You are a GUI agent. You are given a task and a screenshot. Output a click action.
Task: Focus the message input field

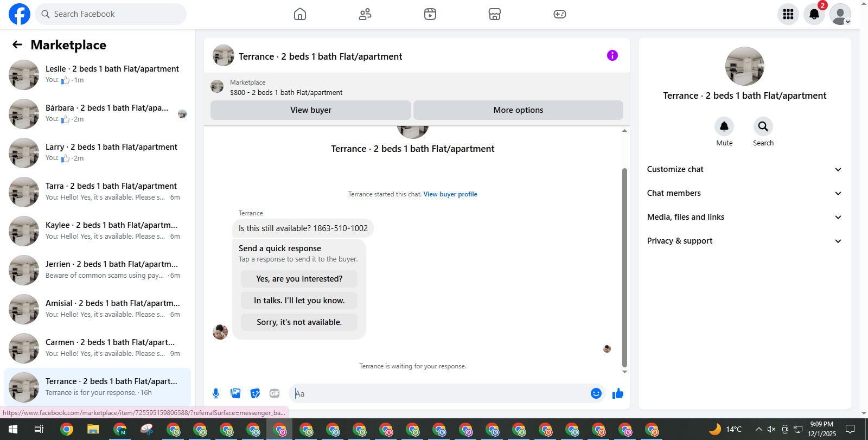(439, 393)
